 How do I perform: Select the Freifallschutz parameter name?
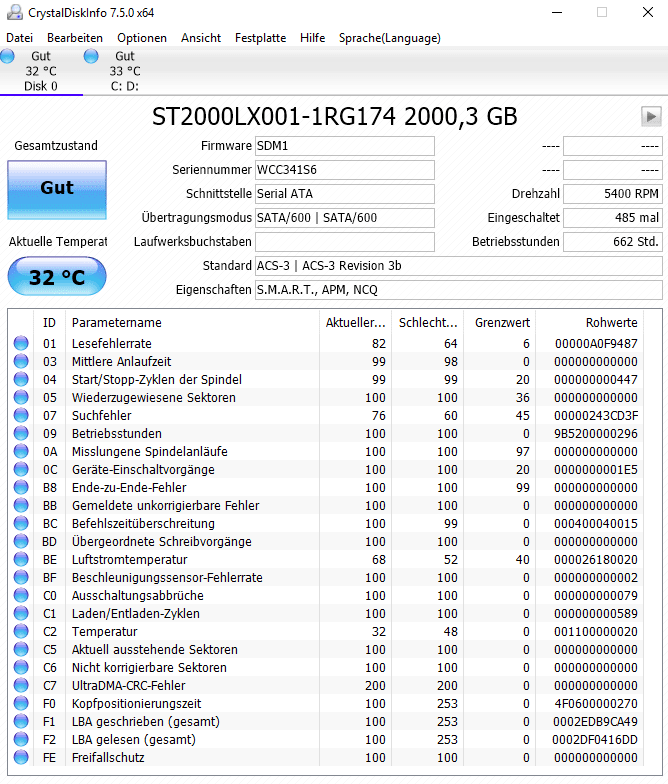[108, 758]
